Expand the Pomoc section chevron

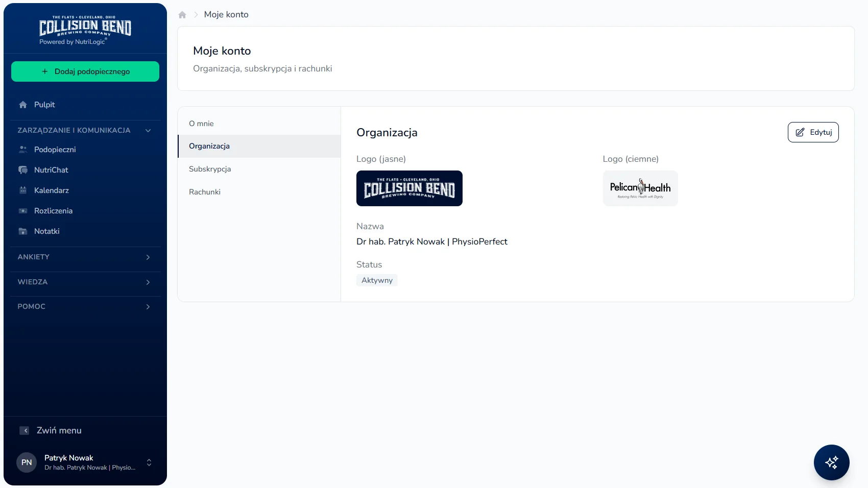[x=148, y=307]
